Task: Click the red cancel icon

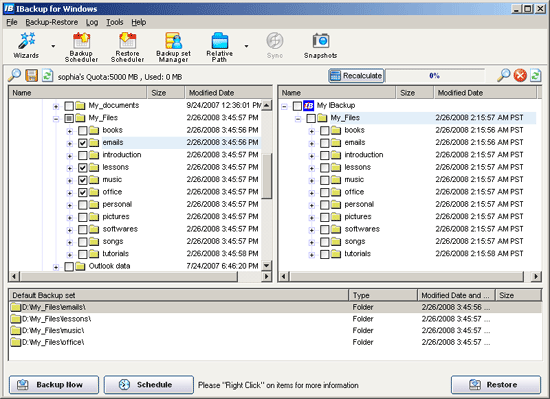Action: [x=520, y=75]
